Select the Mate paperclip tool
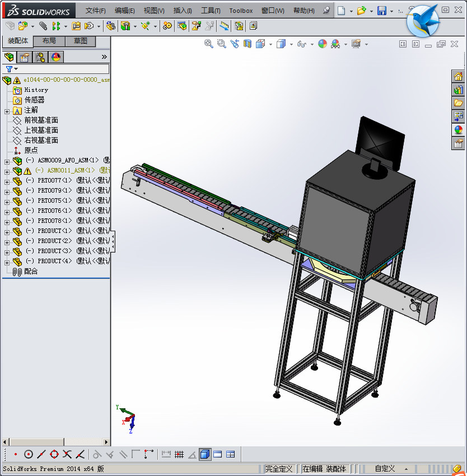The width and height of the screenshot is (467, 476). (x=43, y=26)
